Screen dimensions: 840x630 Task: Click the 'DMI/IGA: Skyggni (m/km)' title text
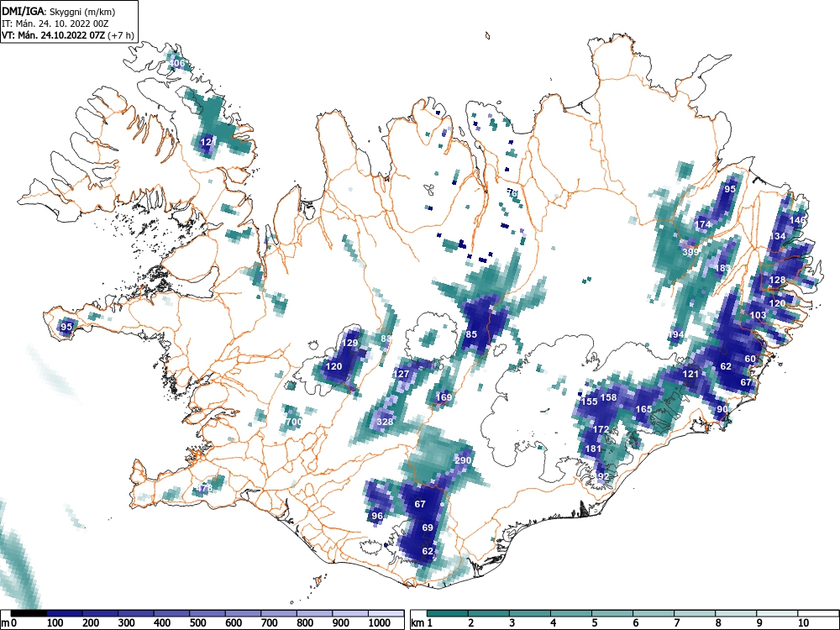pos(59,11)
